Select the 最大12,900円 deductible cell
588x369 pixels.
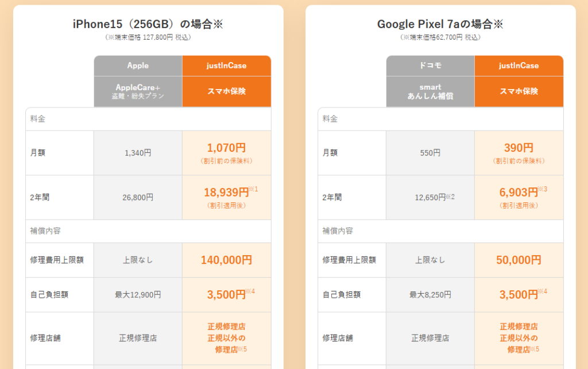point(138,295)
